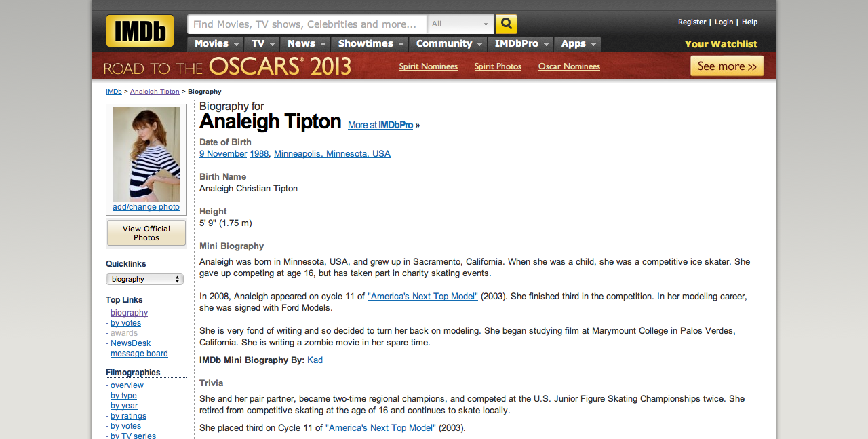Open the Apps menu
Image resolution: width=868 pixels, height=439 pixels.
coord(578,44)
